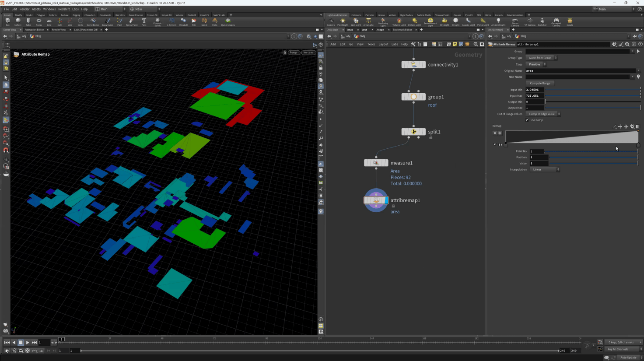Image resolution: width=644 pixels, height=361 pixels.
Task: Toggle Auto Update in the status bar
Action: point(628,357)
